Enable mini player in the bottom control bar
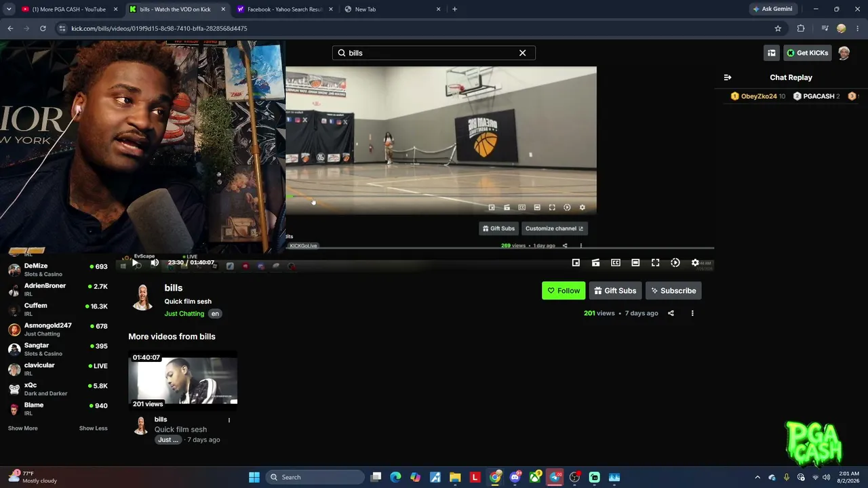Screen dimensions: 868x488 pos(576,263)
